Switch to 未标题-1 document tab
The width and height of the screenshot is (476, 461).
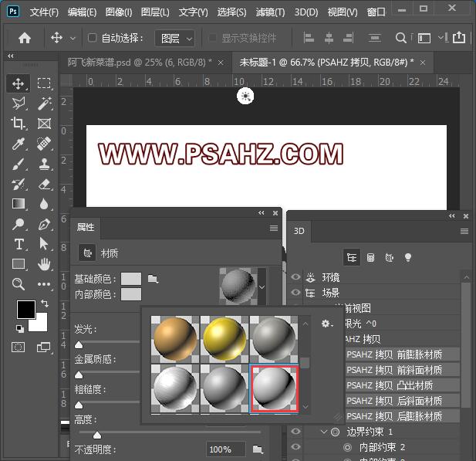pos(326,63)
